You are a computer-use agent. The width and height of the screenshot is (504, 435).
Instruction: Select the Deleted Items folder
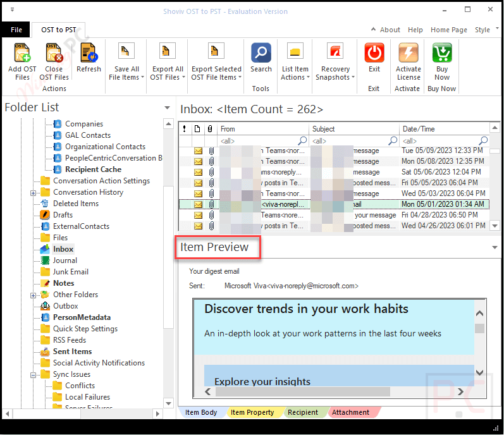click(x=76, y=204)
